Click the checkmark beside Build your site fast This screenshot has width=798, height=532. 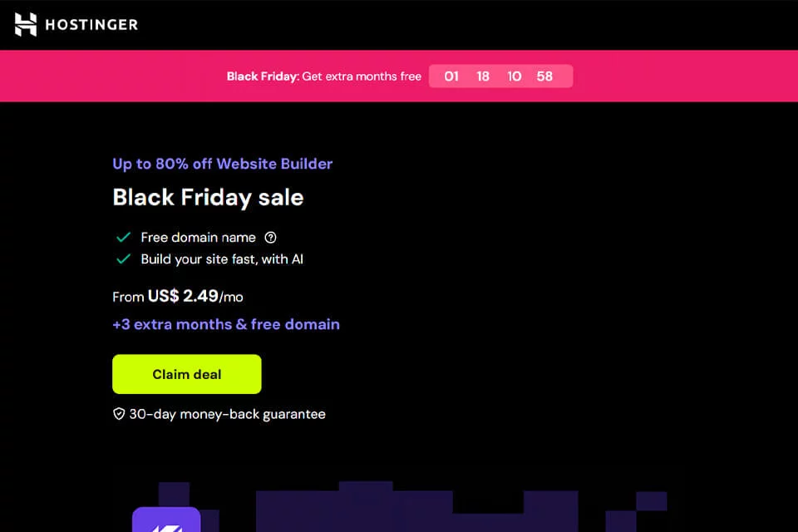coord(123,259)
